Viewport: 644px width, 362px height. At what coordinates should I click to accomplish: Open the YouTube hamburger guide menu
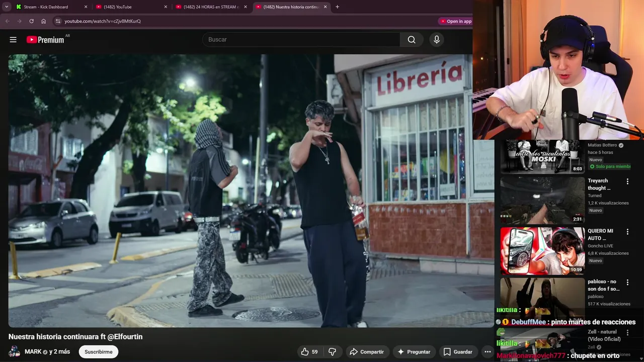(x=13, y=40)
